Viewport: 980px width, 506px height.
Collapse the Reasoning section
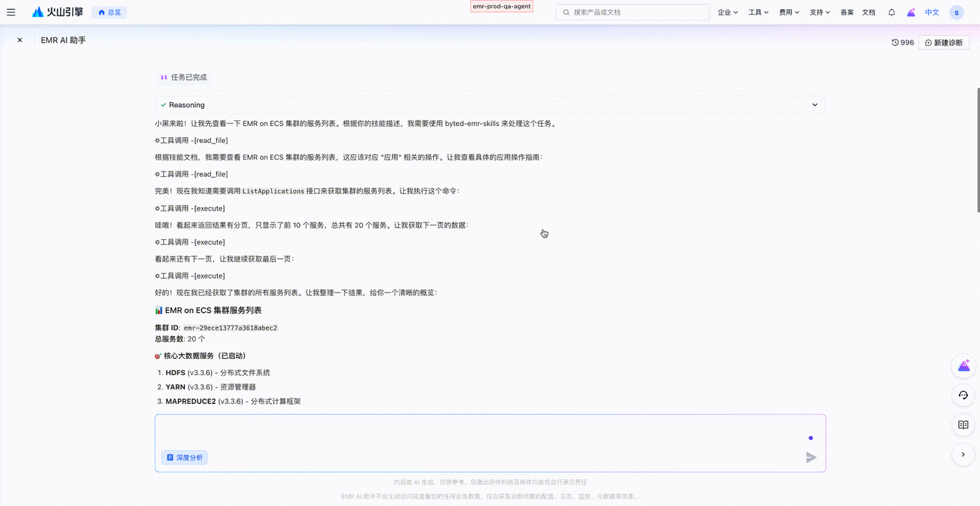coord(490,105)
